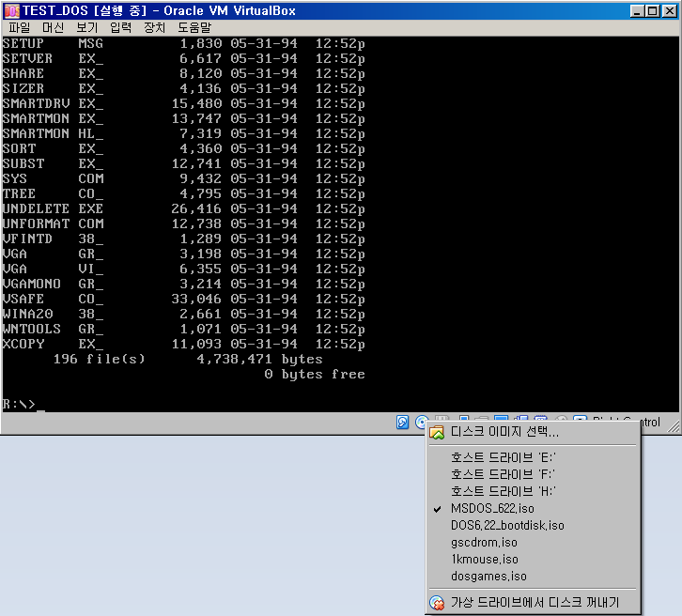Select 호스트 드라이브 'F:' entry
This screenshot has height=616, width=682.
pos(534,474)
